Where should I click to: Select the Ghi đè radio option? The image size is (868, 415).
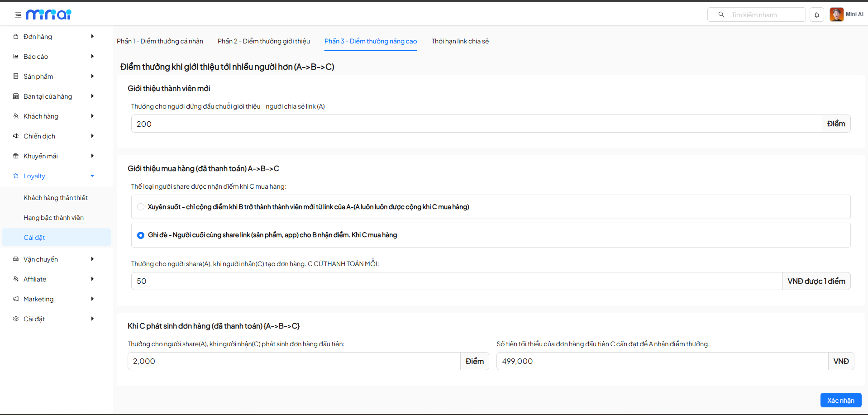pos(141,235)
